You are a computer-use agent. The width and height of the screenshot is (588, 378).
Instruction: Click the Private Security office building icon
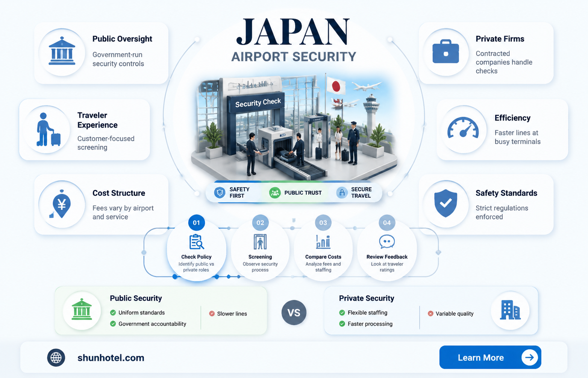click(510, 310)
